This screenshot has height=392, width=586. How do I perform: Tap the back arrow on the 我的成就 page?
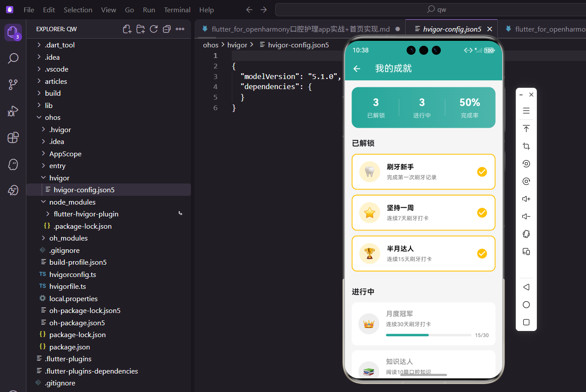coord(357,69)
